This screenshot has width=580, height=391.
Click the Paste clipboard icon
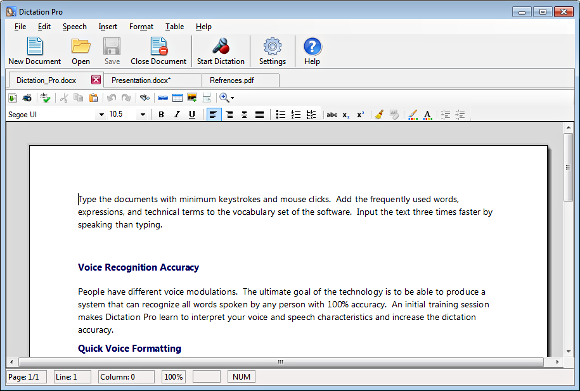(94, 98)
